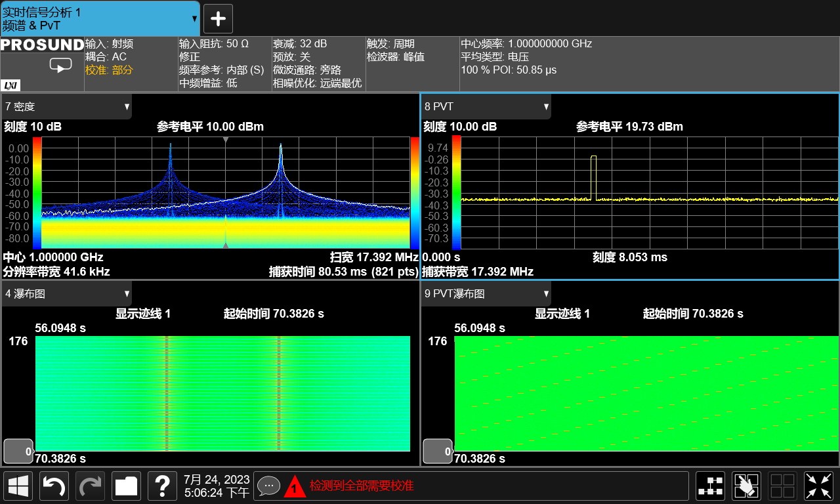Undo the last action
The width and height of the screenshot is (840, 504).
[x=54, y=486]
